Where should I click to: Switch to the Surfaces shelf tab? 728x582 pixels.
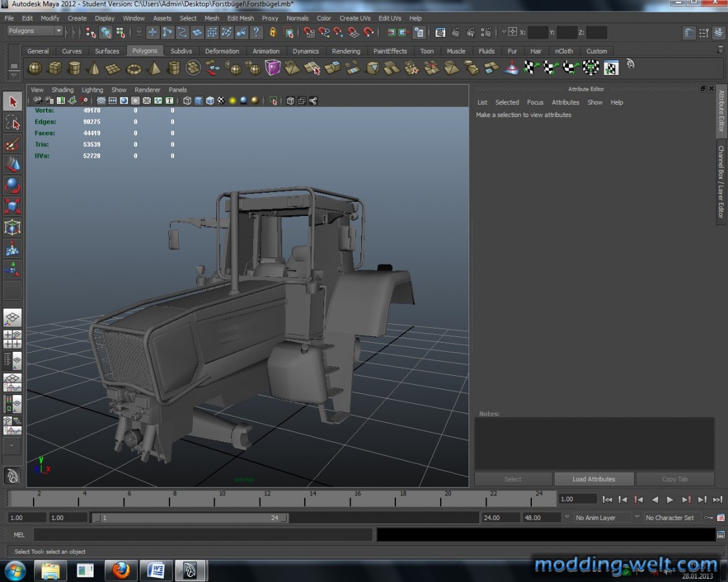pyautogui.click(x=107, y=51)
